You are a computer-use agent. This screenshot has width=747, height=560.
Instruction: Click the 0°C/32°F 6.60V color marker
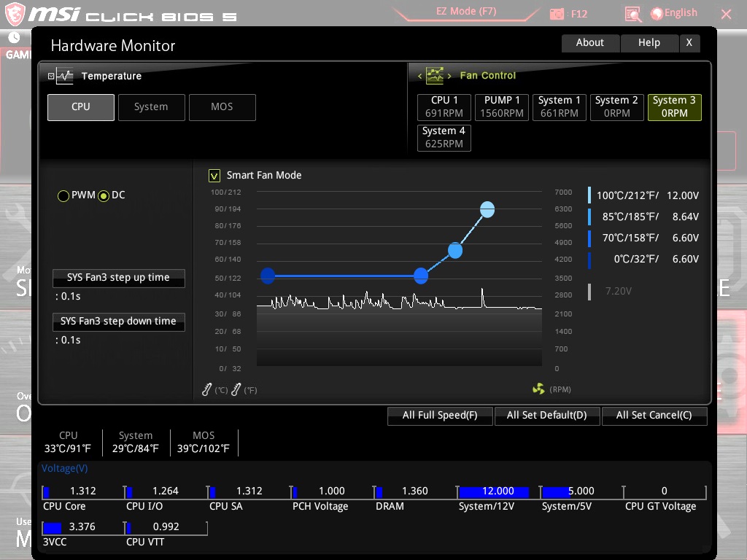point(589,260)
